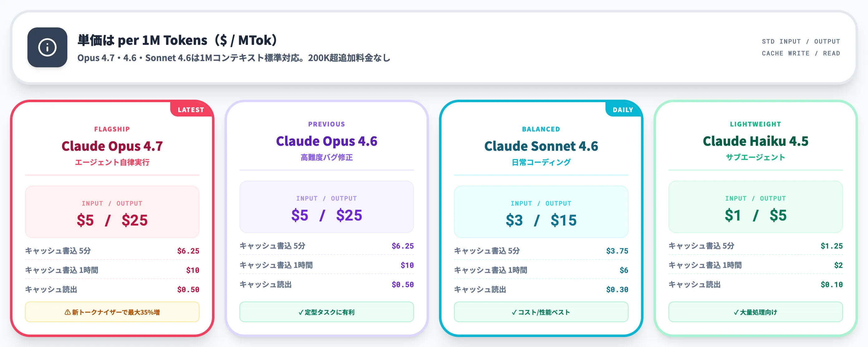Click the $0.30 cache read value
This screenshot has height=347, width=868.
click(x=617, y=289)
